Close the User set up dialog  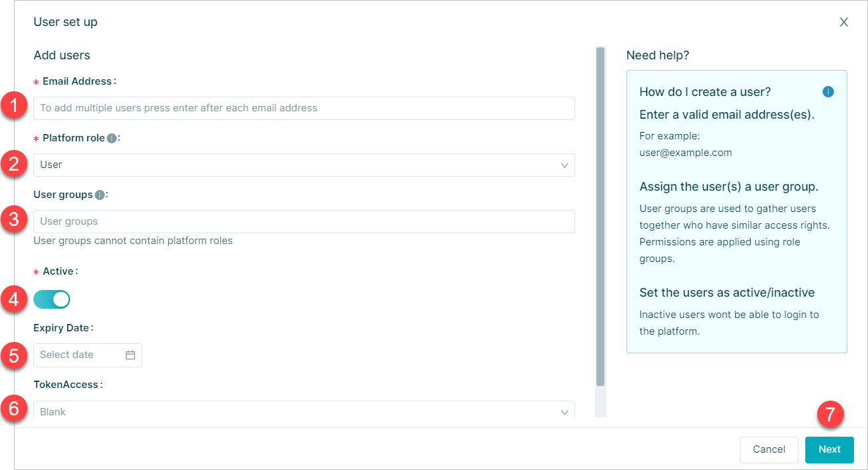844,22
